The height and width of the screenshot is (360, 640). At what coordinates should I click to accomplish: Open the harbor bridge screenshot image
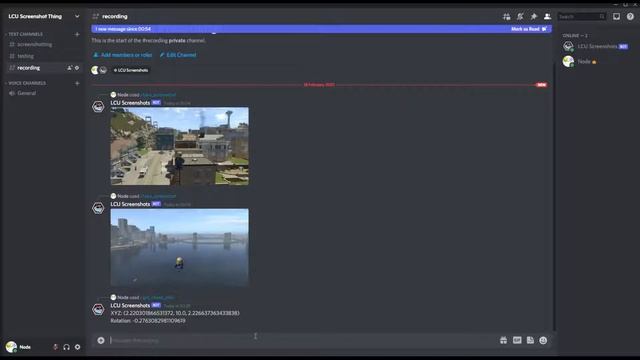click(180, 247)
